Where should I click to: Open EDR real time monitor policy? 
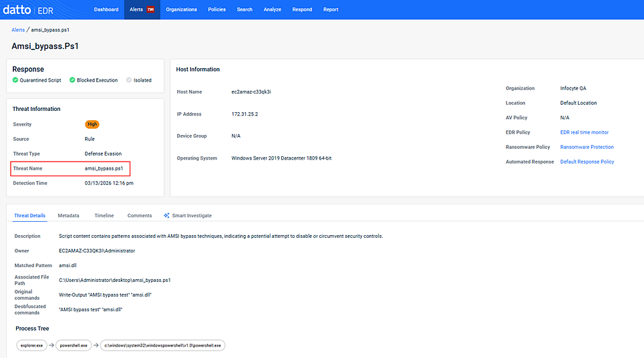pos(584,132)
